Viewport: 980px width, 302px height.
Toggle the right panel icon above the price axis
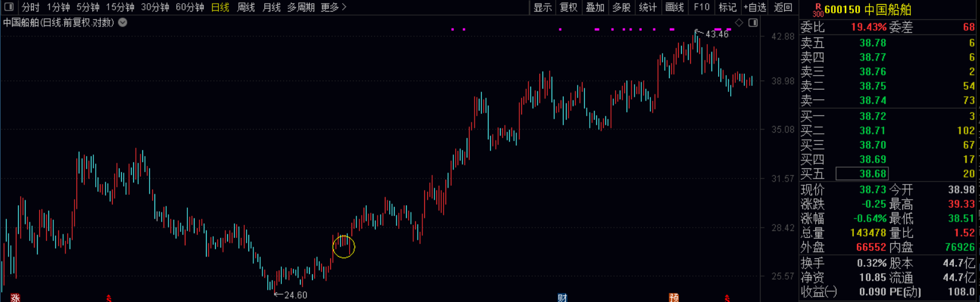coord(753,23)
